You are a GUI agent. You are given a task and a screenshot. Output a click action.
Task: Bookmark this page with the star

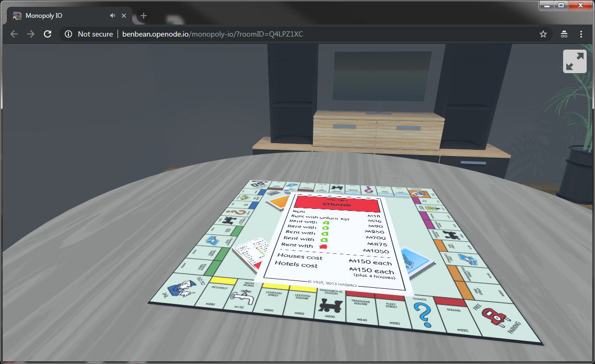point(543,34)
